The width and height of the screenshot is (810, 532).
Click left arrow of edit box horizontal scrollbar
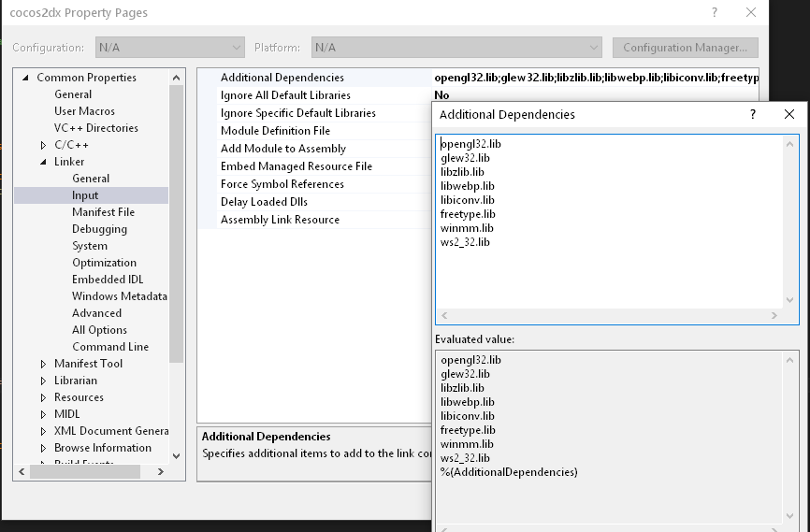(x=444, y=316)
